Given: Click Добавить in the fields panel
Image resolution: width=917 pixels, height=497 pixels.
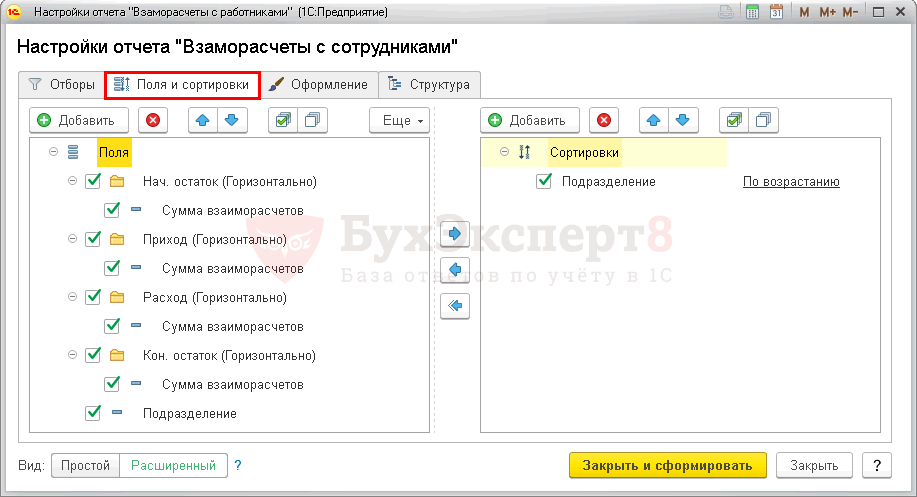Looking at the screenshot, I should pos(79,120).
